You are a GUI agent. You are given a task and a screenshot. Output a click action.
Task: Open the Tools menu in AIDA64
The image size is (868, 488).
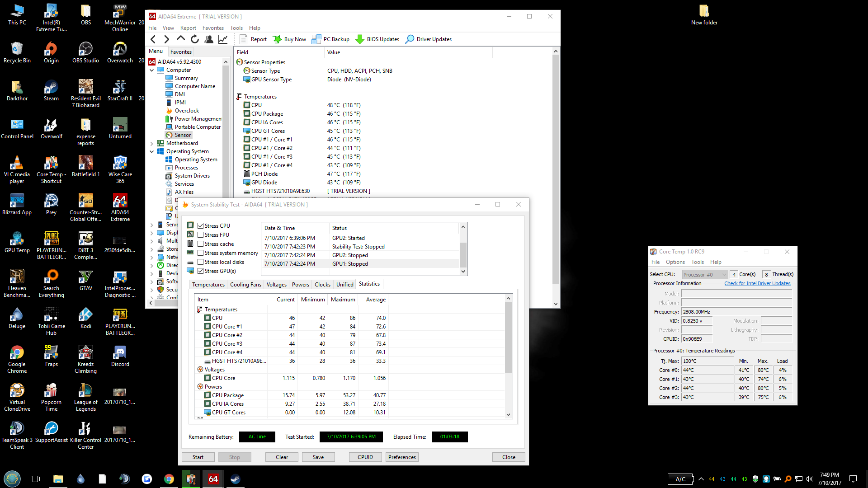[x=236, y=28]
